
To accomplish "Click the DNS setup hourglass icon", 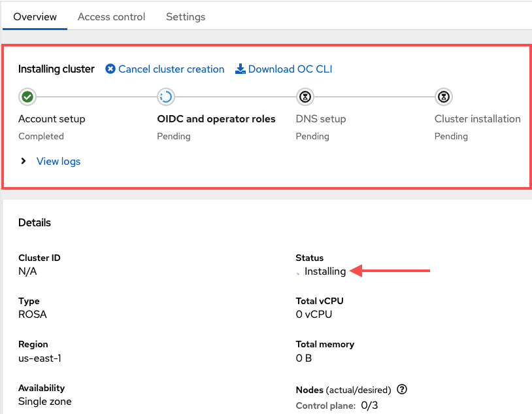I will 304,97.
